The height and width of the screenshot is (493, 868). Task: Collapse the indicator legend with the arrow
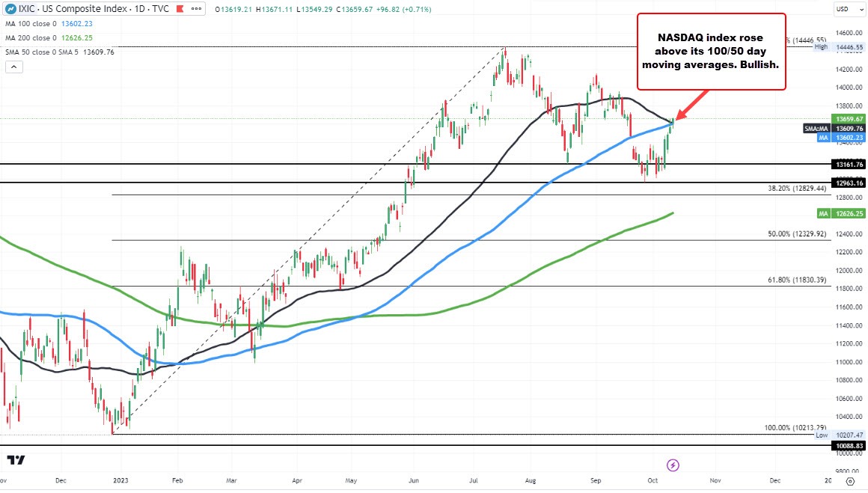(x=13, y=67)
